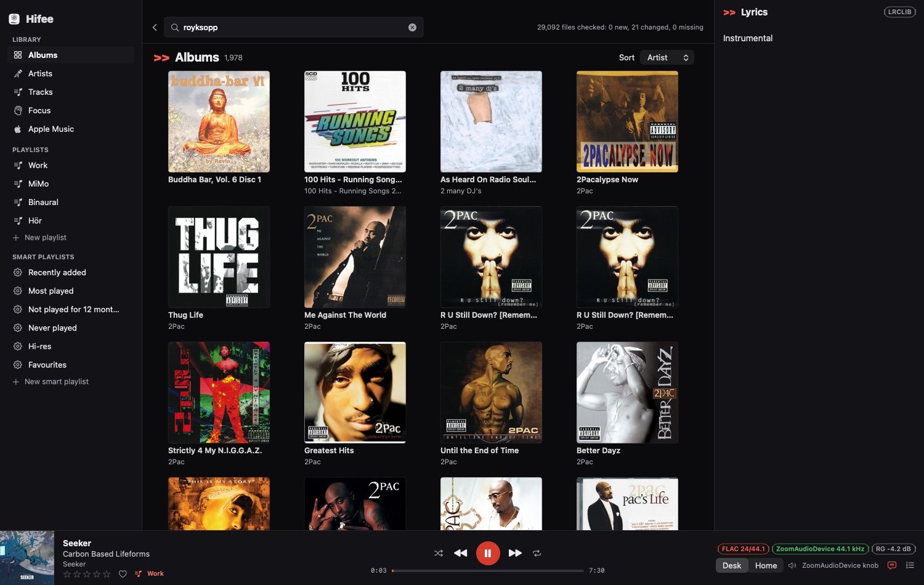924x585 pixels.
Task: Open the MiMo playlist
Action: 71,184
